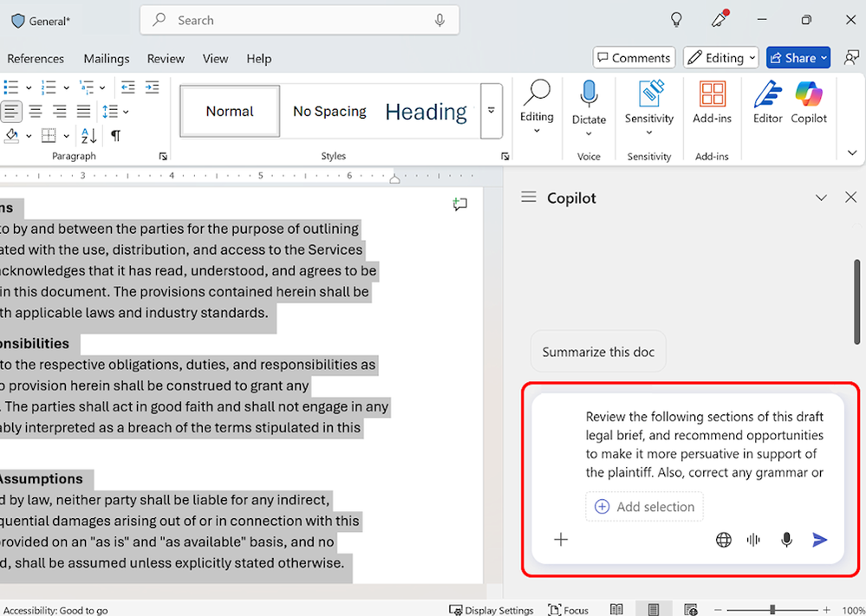
Task: Click the Add selection chip
Action: (x=645, y=506)
